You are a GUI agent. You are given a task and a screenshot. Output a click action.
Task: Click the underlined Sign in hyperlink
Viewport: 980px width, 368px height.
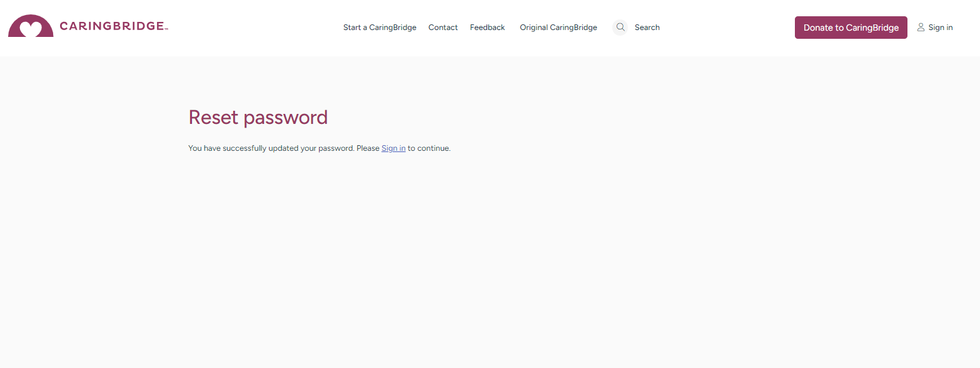click(393, 148)
